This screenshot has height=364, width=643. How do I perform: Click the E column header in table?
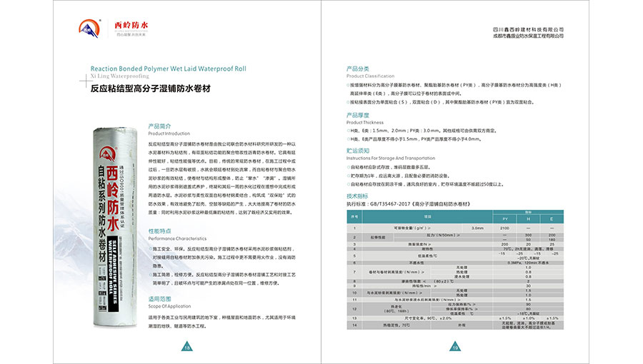click(552, 218)
